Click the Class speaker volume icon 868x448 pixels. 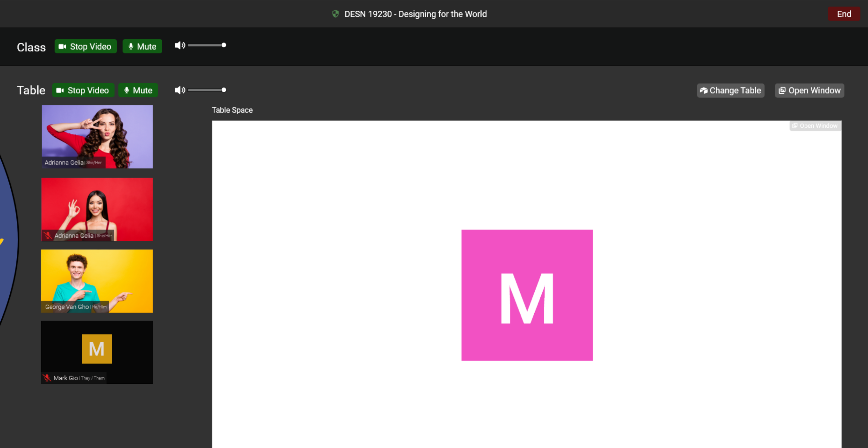[179, 45]
